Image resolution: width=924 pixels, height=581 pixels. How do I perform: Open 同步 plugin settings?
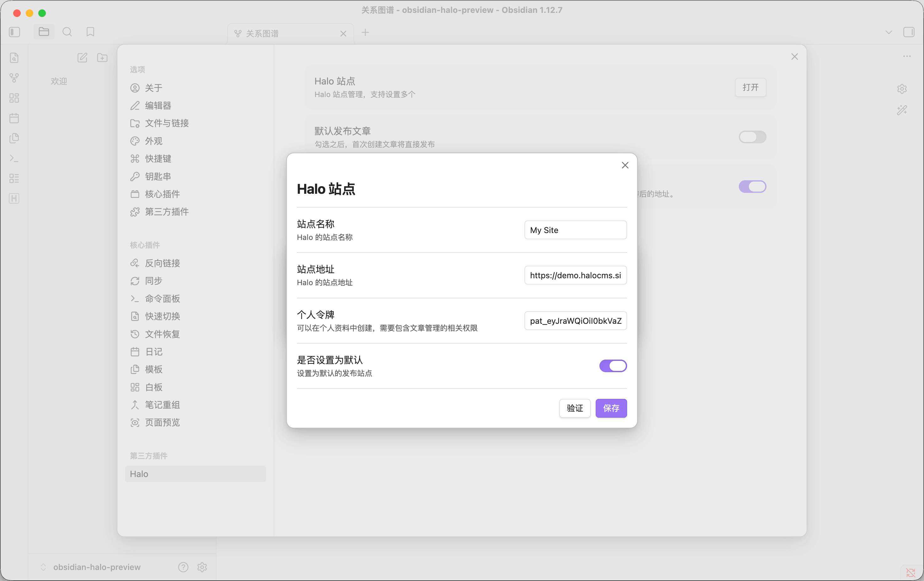(195, 281)
